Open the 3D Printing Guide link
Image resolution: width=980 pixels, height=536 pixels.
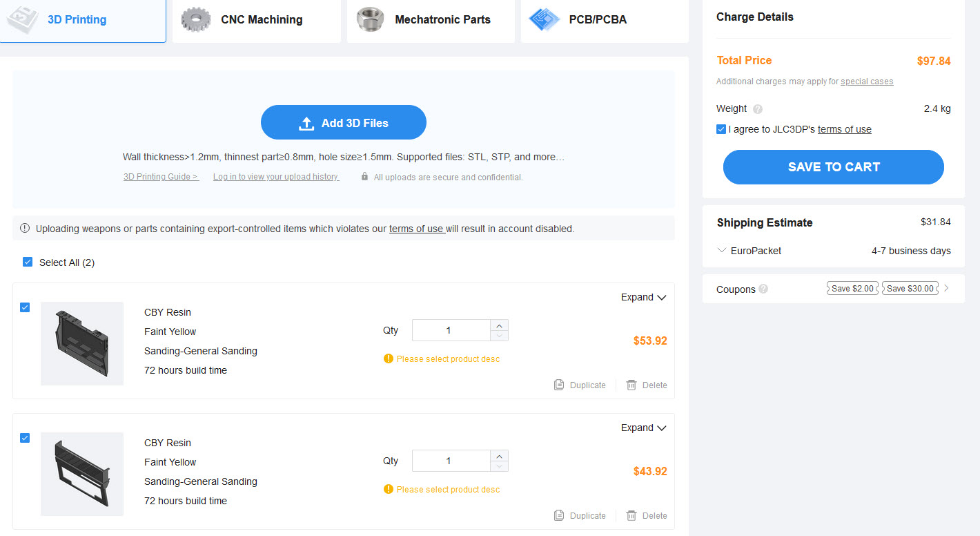(161, 177)
